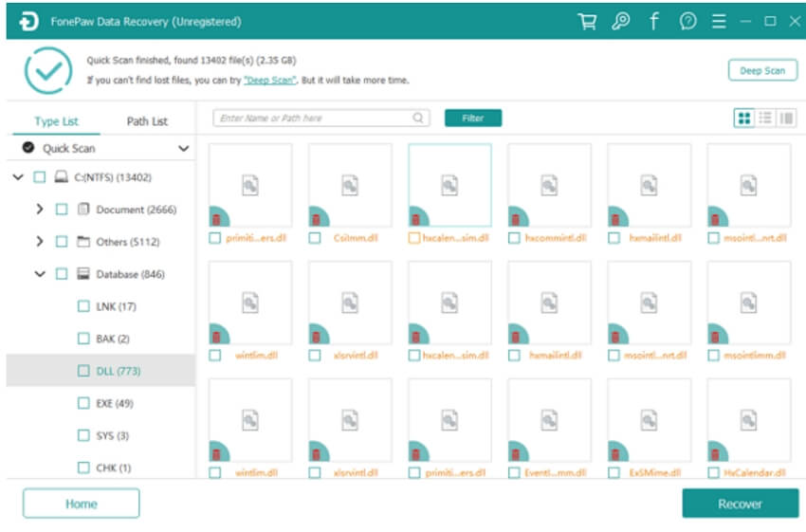Check the Database (846) checkbox
The height and width of the screenshot is (532, 806).
point(62,273)
